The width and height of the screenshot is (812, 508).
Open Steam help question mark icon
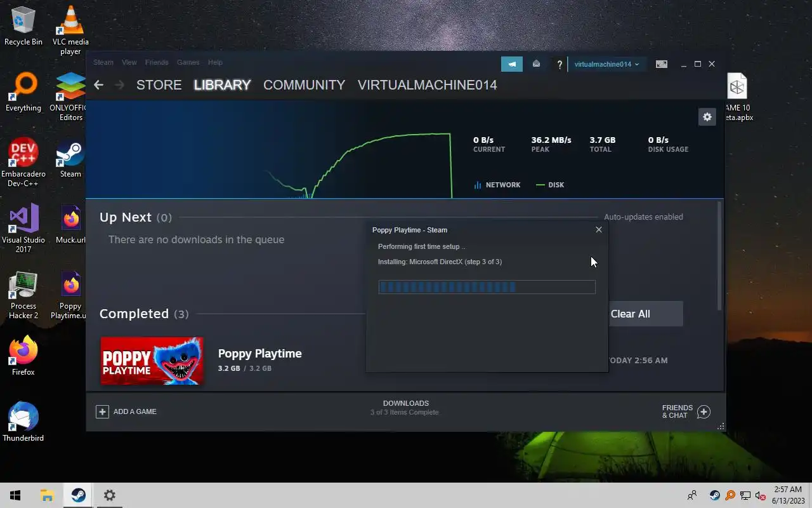pos(560,64)
